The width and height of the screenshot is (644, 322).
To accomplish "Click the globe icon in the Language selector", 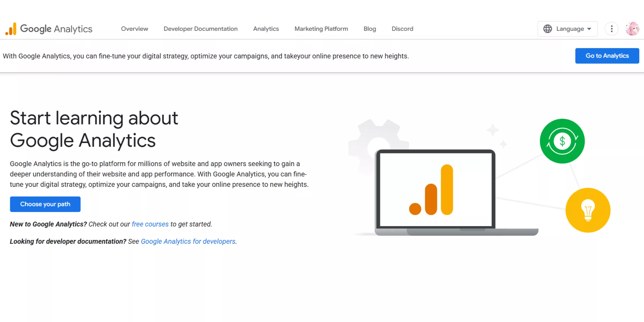I will click(x=547, y=29).
